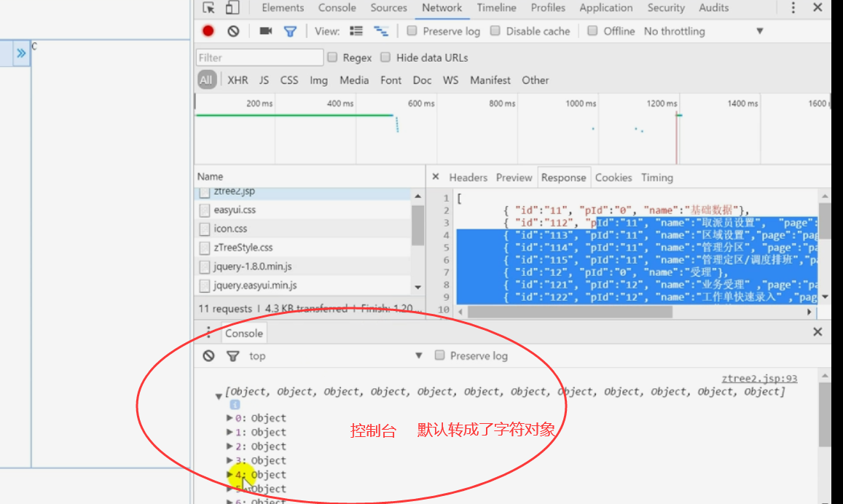Expand array item 4: Object

click(x=230, y=474)
